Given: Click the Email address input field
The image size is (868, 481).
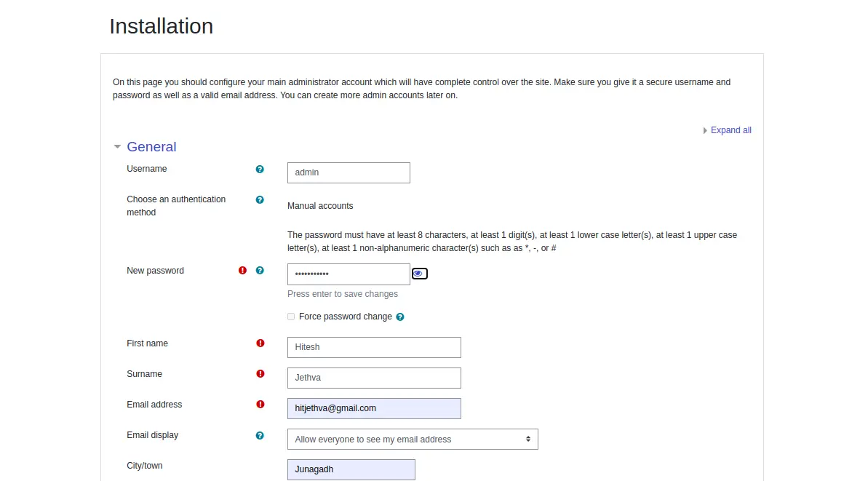Looking at the screenshot, I should pos(374,409).
